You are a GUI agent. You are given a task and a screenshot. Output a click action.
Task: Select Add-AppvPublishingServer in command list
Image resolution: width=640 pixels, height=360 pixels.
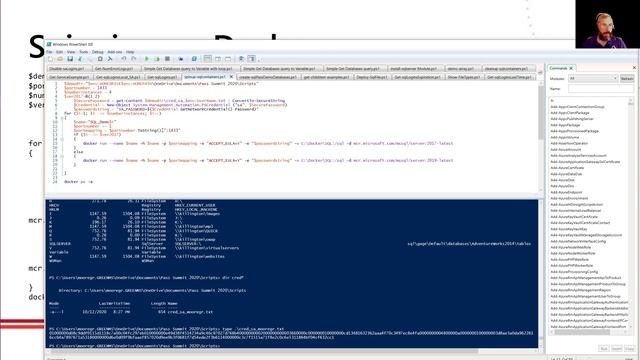tap(572, 119)
